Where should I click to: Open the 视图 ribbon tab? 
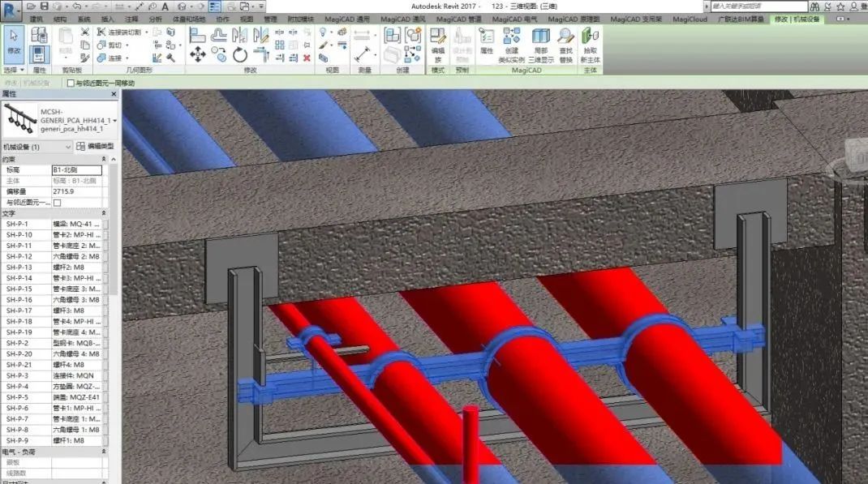[245, 19]
